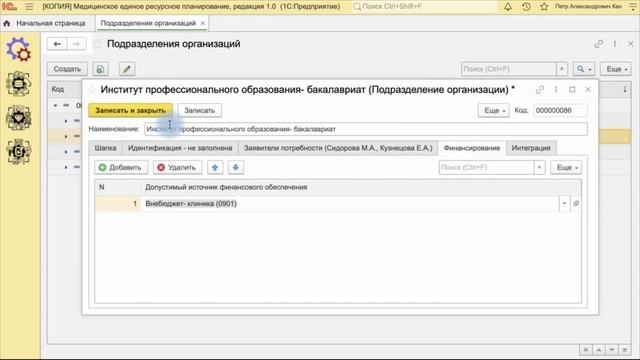
Task: Move list down one page arrow
Action: coord(612,350)
